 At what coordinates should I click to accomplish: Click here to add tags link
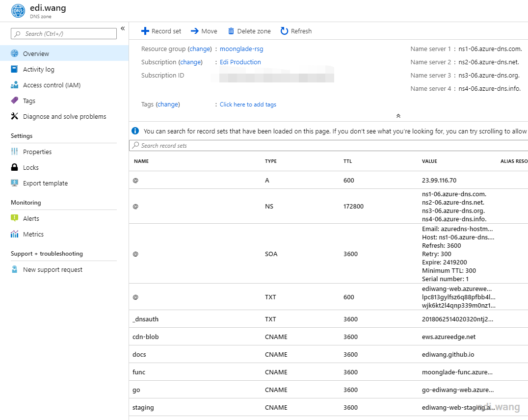point(248,105)
